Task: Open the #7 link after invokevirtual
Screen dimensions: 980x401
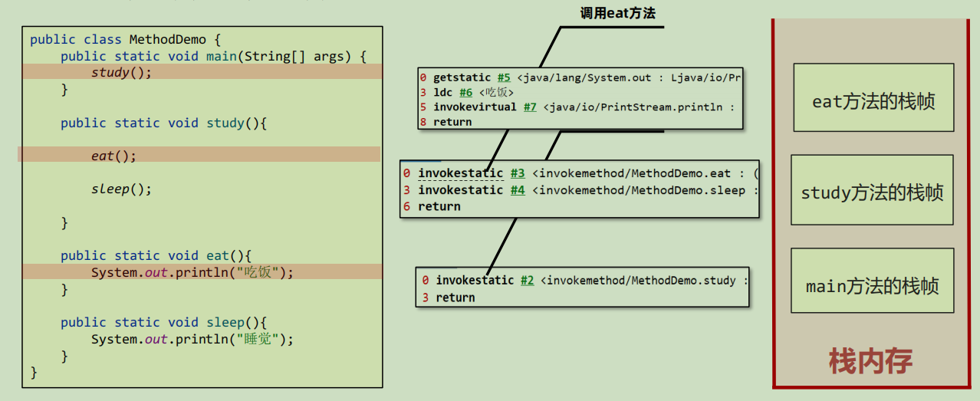Action: coord(530,107)
